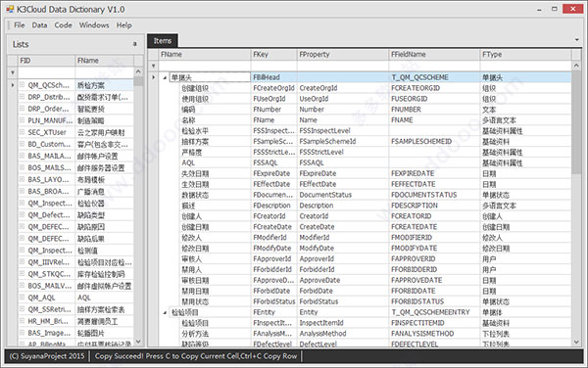Click the FKey filter field in Items grid
The image size is (588, 368).
pos(273,66)
